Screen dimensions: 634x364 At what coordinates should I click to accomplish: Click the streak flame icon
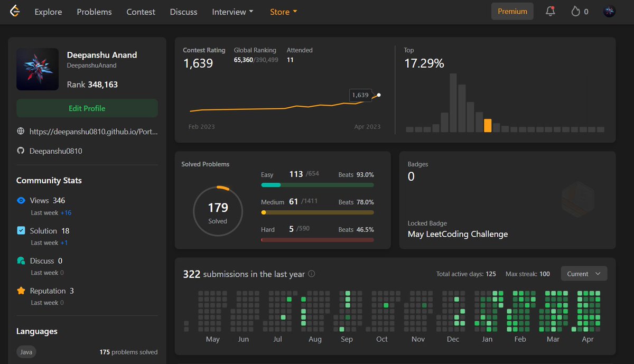[x=575, y=11]
